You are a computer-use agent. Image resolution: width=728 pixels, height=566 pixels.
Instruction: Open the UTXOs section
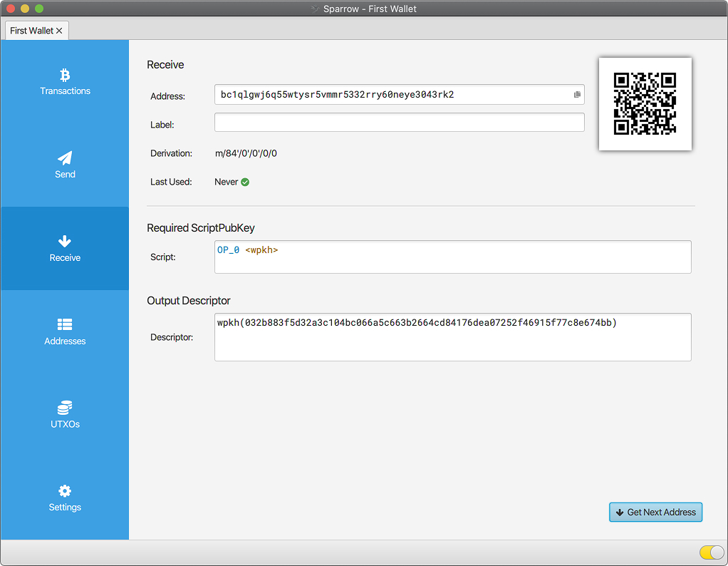point(65,415)
